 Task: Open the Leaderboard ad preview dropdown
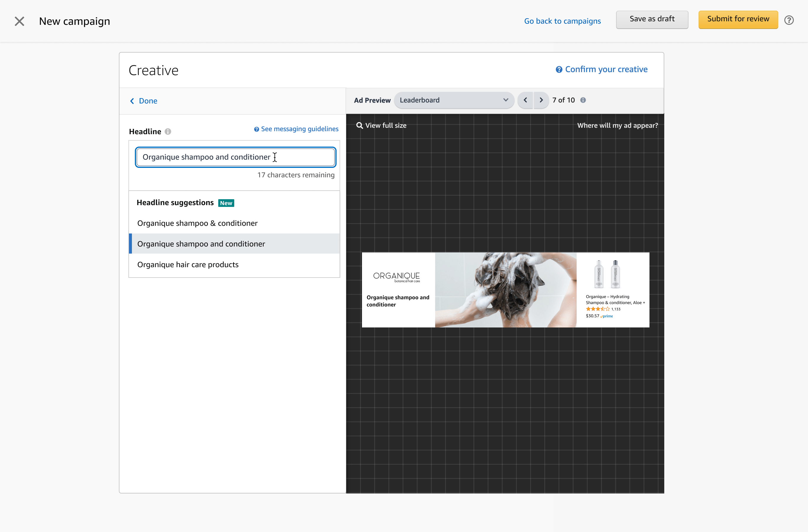[454, 100]
